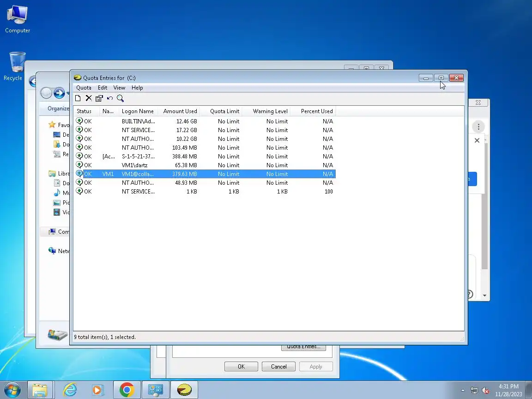Screen dimensions: 532x399
Task: Open the Control Panel taskbar item
Action: tap(155, 390)
